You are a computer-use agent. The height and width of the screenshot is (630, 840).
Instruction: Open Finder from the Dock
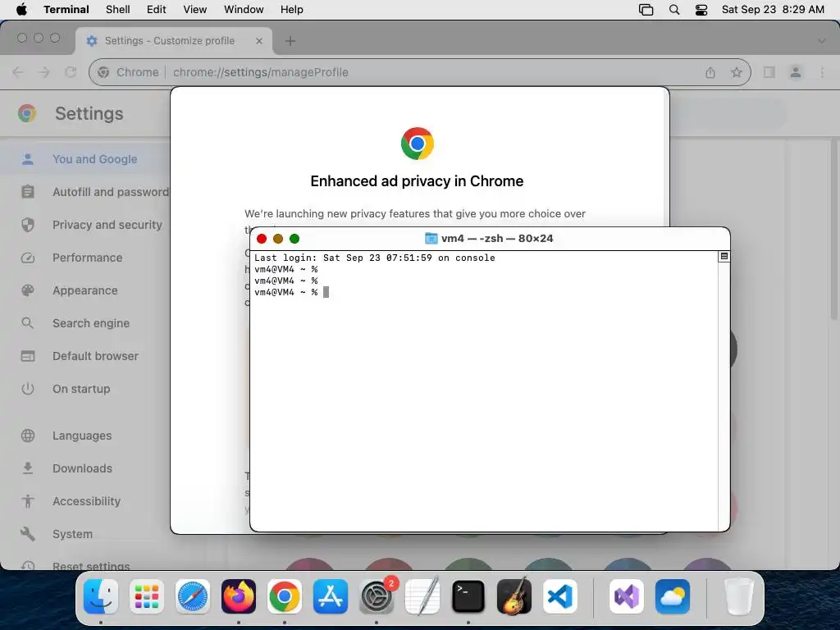pyautogui.click(x=101, y=596)
